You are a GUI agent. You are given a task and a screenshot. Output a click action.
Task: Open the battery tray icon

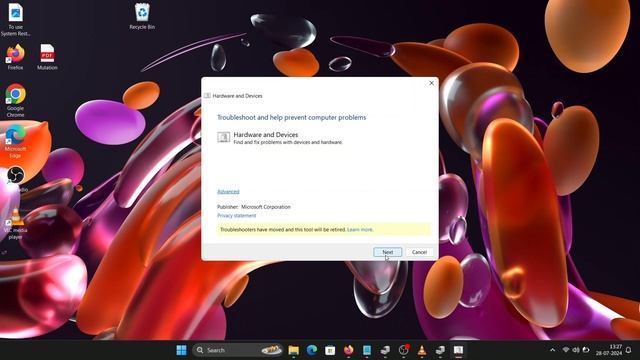(x=586, y=350)
